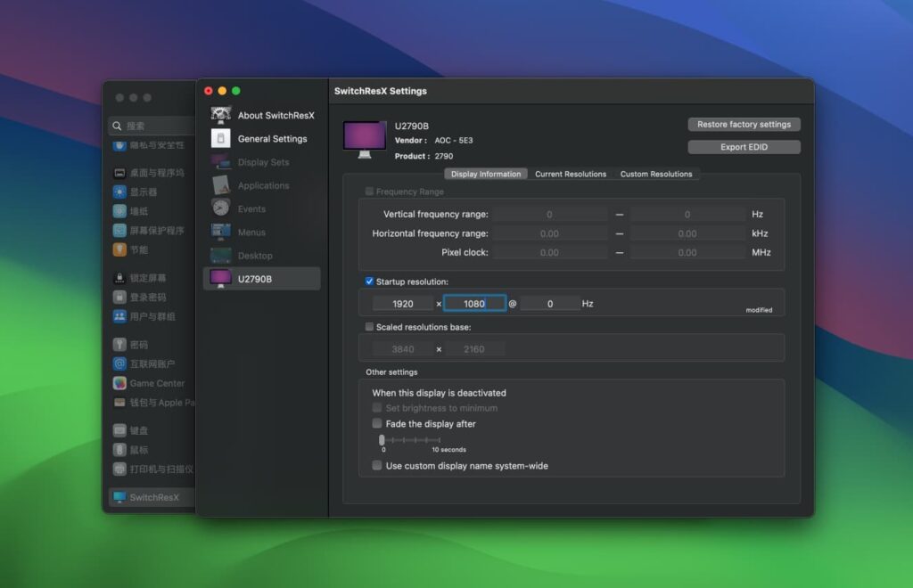Uncheck the Startup resolution checkbox
Screen dimensions: 913x588
369,282
